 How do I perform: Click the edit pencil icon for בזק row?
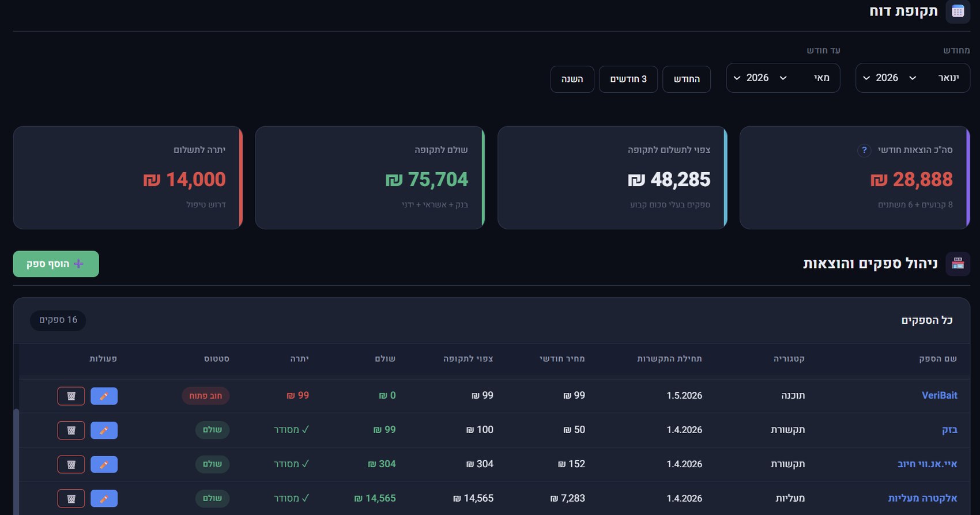click(104, 430)
